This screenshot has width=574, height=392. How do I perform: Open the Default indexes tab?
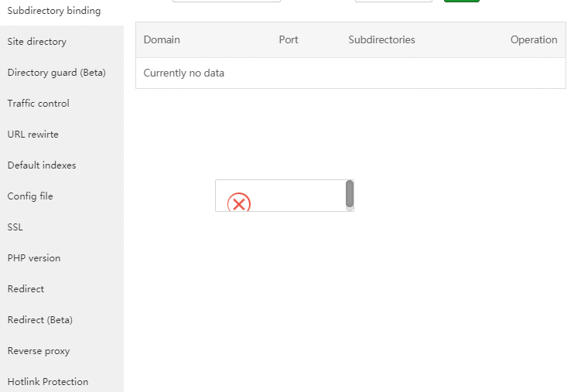[x=42, y=165]
